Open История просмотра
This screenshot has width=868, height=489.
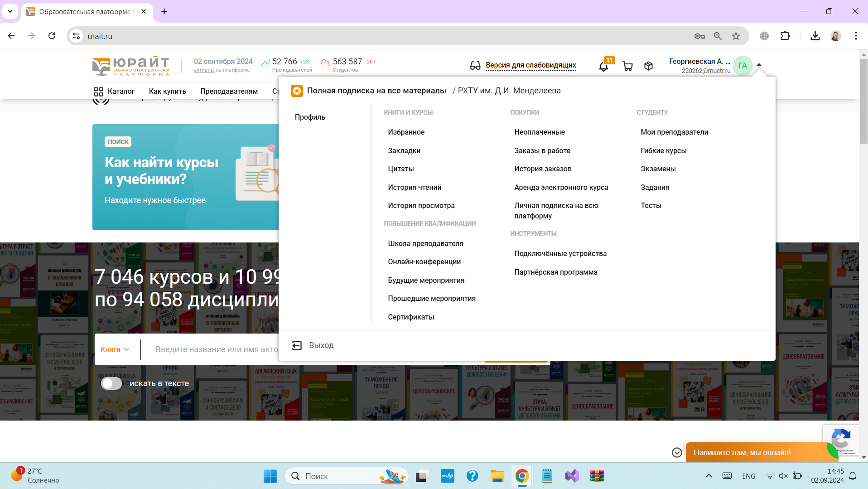(x=421, y=205)
